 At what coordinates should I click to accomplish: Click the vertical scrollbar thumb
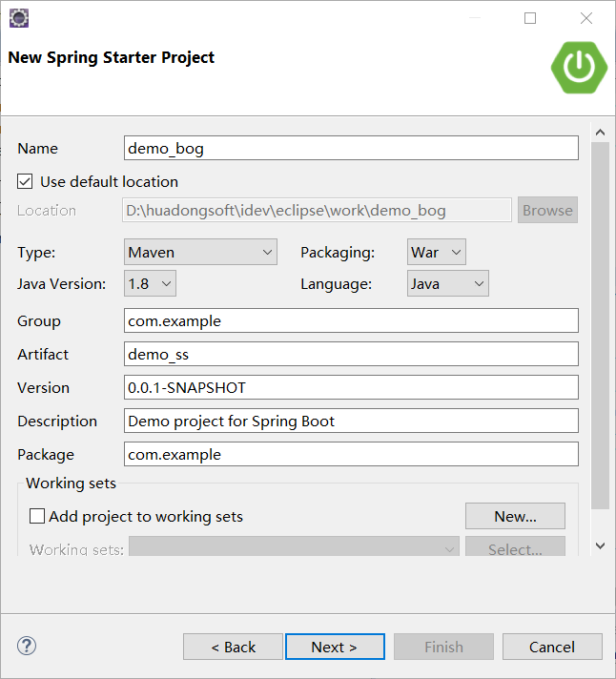600,325
